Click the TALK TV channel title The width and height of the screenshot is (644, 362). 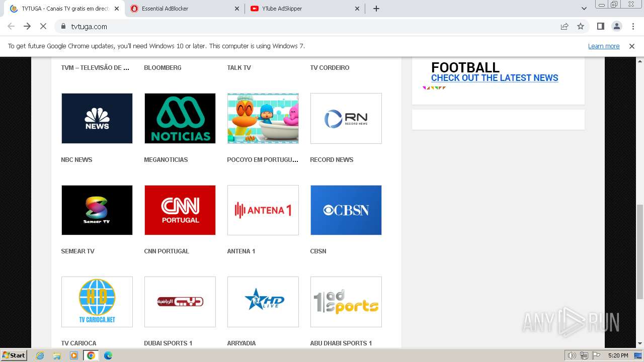pos(239,67)
